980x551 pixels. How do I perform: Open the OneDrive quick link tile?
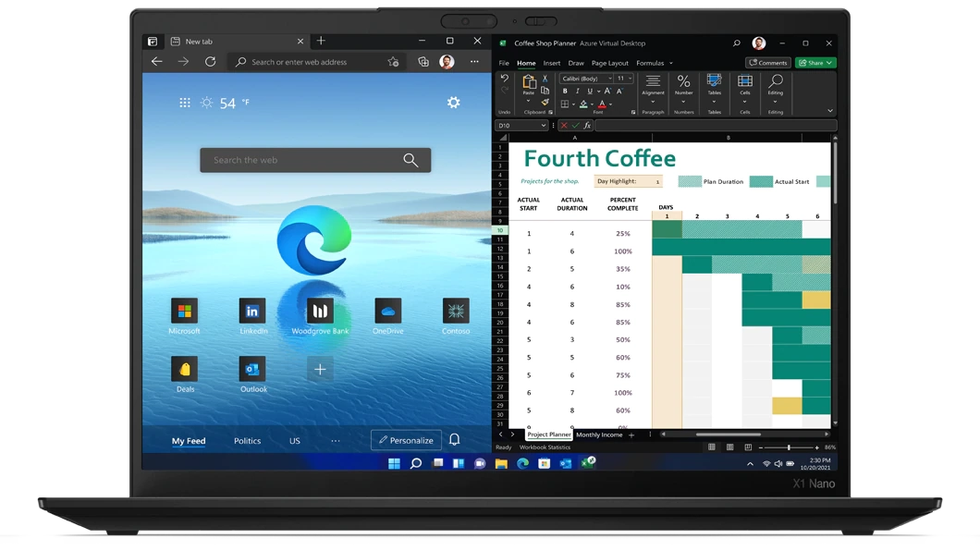click(387, 312)
